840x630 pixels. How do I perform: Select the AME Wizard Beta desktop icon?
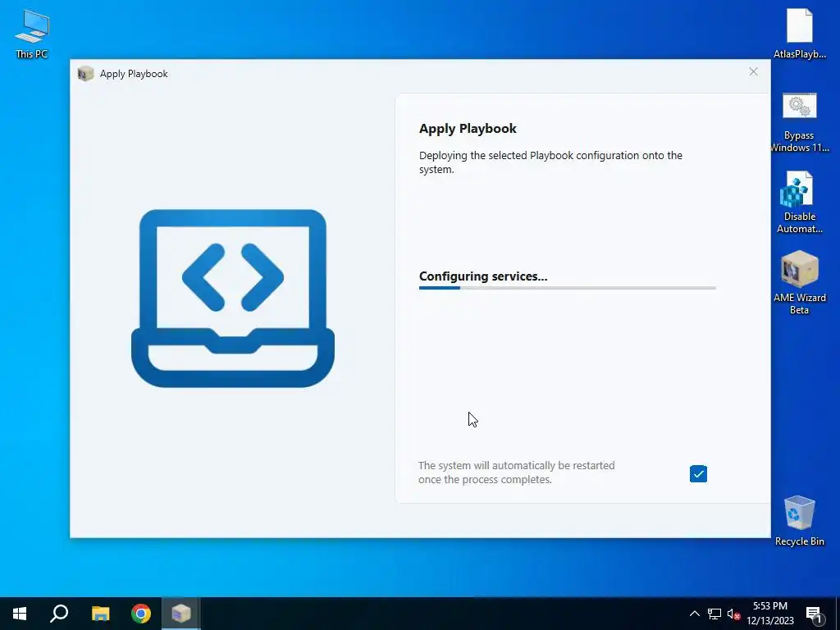pos(799,283)
